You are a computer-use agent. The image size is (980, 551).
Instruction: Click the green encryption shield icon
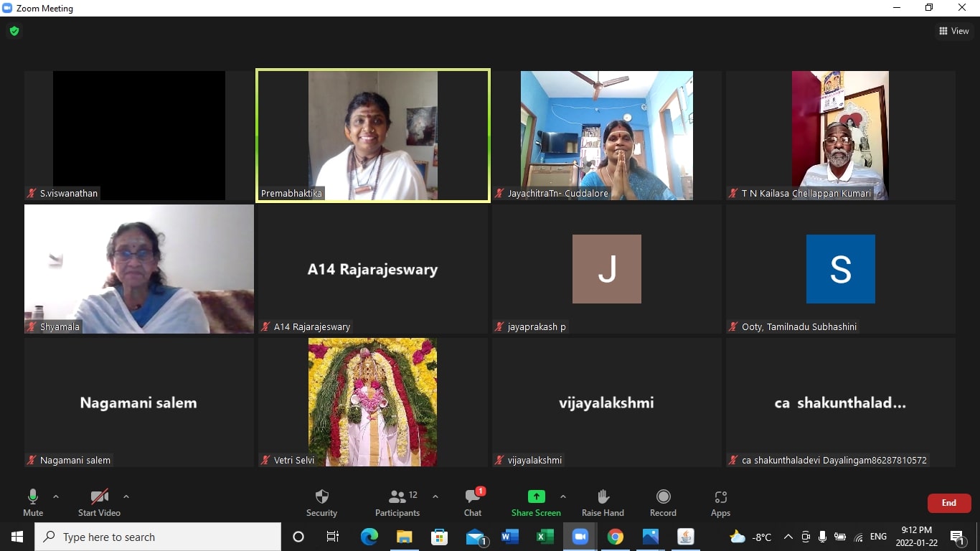[x=14, y=31]
